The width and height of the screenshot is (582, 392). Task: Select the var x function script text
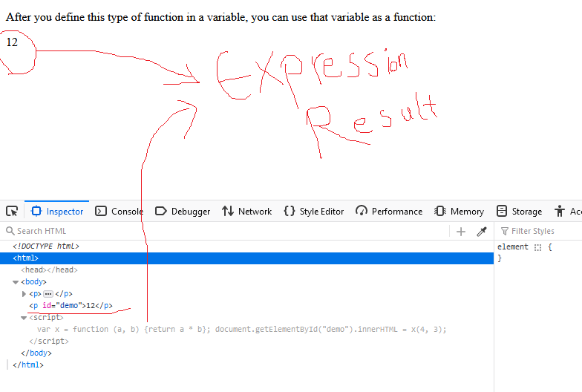241,330
